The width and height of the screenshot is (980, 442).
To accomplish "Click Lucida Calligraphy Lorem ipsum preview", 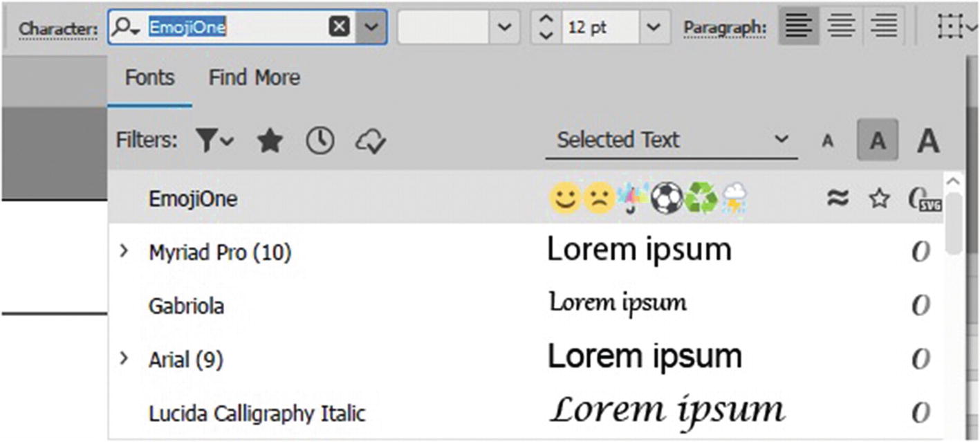I will 668,409.
